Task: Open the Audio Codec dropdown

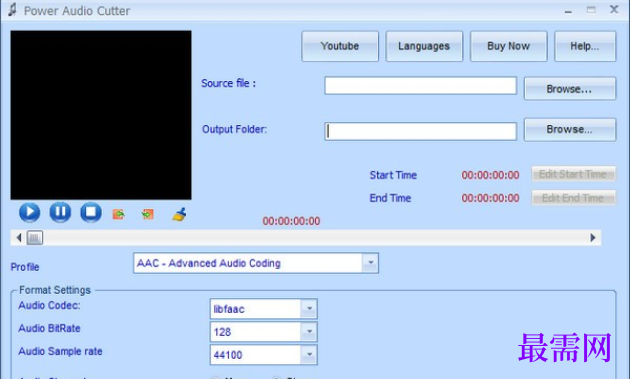Action: click(309, 309)
